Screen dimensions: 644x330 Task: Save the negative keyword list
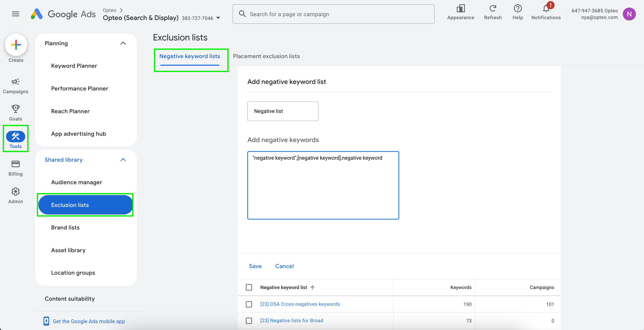255,266
